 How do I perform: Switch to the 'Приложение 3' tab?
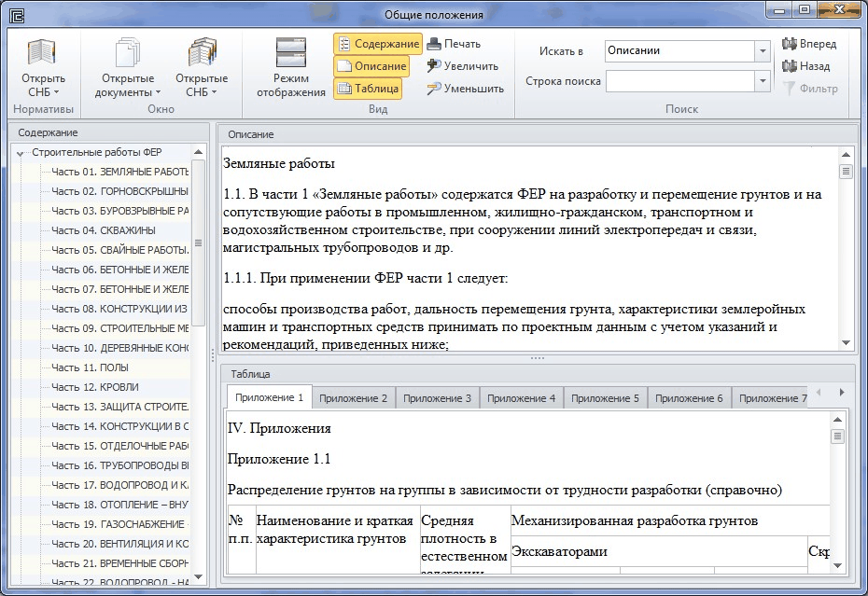(x=438, y=398)
